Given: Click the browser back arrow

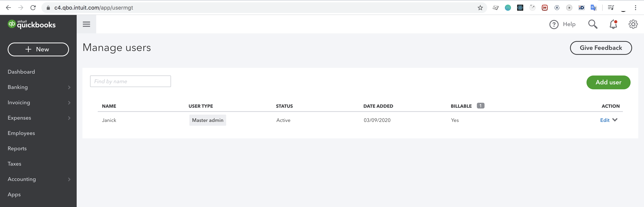Looking at the screenshot, I should point(8,8).
